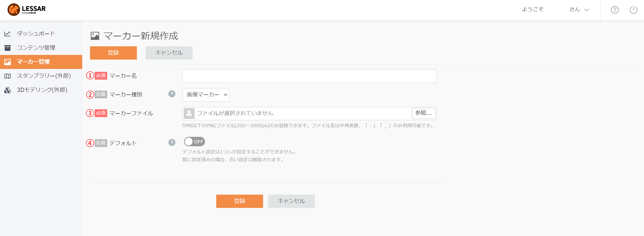Image resolution: width=644 pixels, height=236 pixels.
Task: Click the bottom キャンセル button
Action: 291,201
